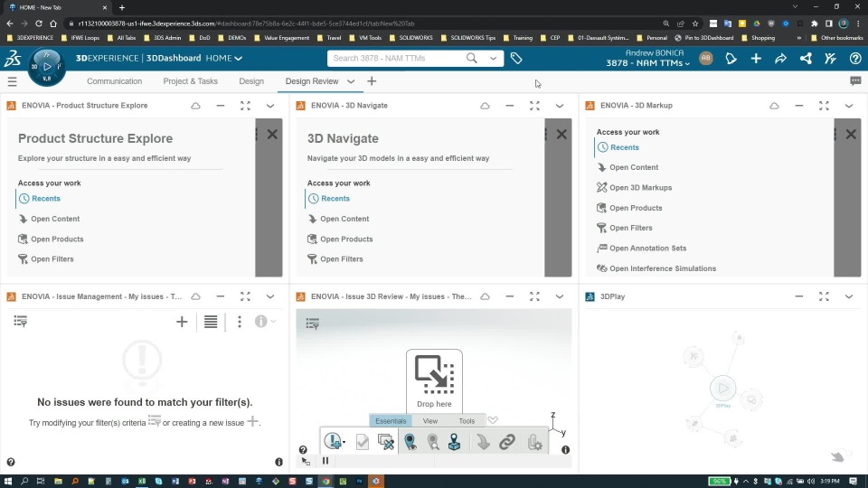
Task: Click Open Annotation Sets in 3D Markup
Action: tap(642, 249)
